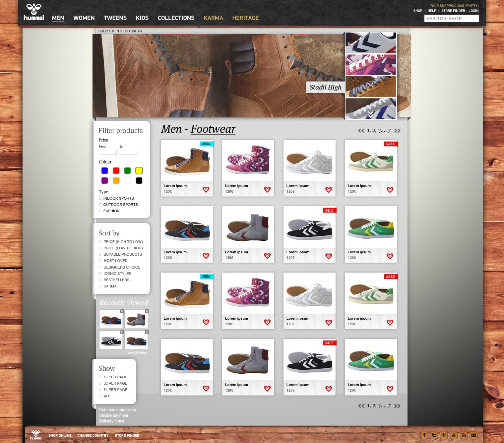Click the Search Shop input field

(x=451, y=19)
